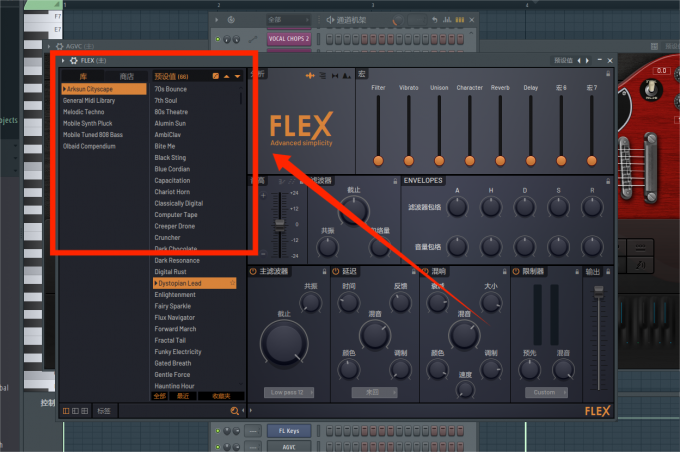Click the orange edit icon beside preset count
The image size is (680, 452).
tap(216, 76)
